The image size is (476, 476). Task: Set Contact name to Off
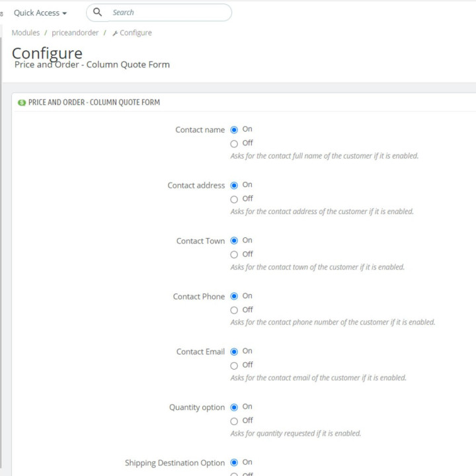[x=234, y=143]
